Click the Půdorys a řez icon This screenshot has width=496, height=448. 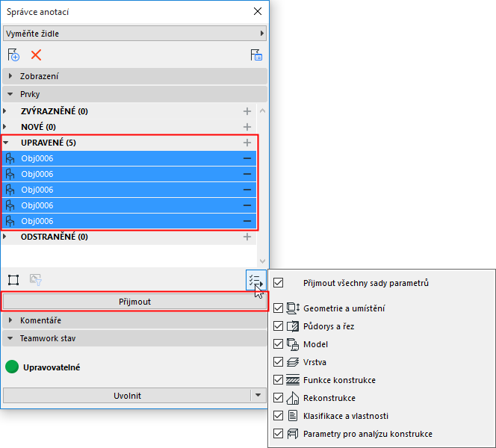click(293, 326)
